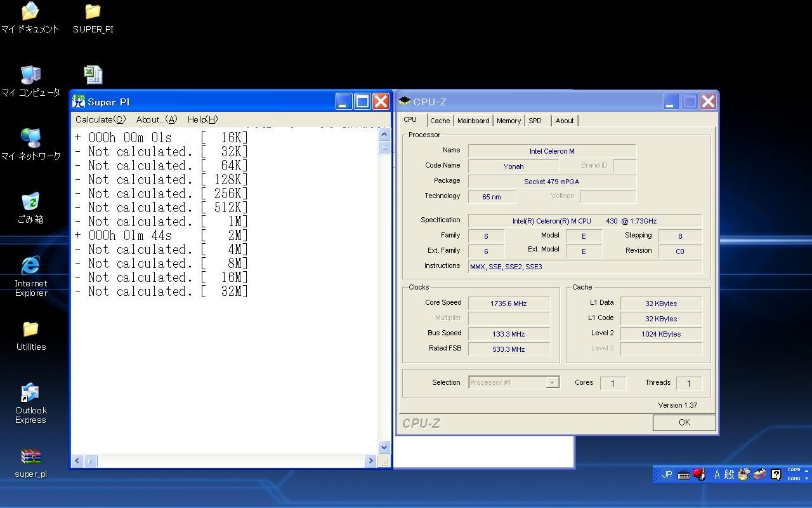Click the help icon in language bar
This screenshot has width=812, height=508.
(776, 474)
